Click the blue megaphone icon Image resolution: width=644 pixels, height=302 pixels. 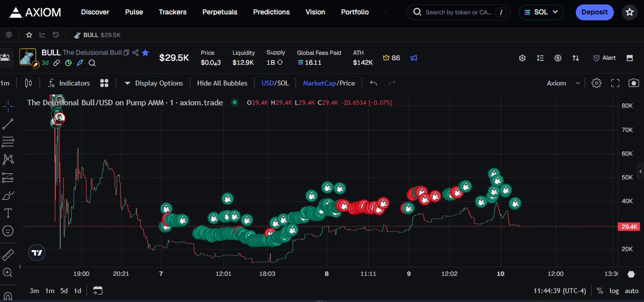point(414,57)
